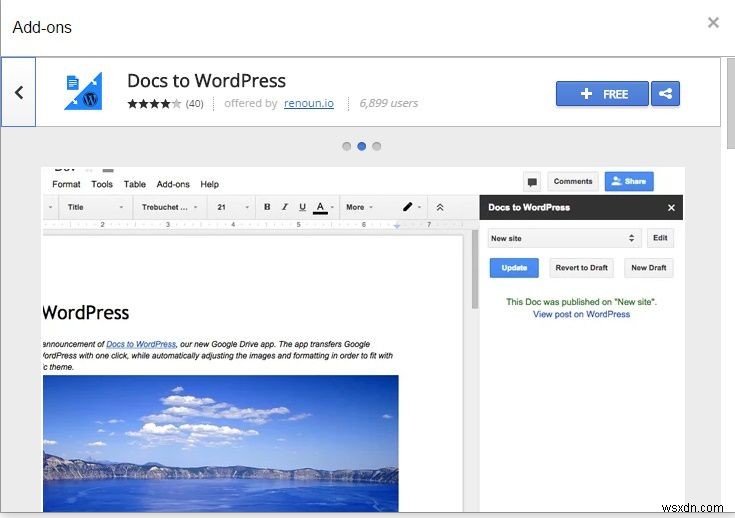Open the renoun.io developer link
Image resolution: width=735 pixels, height=518 pixels.
pos(309,103)
